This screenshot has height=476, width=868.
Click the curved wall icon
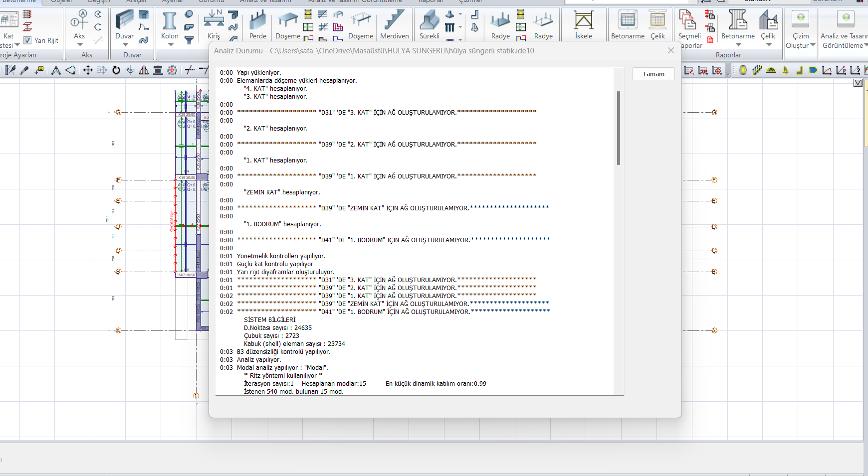tap(144, 40)
